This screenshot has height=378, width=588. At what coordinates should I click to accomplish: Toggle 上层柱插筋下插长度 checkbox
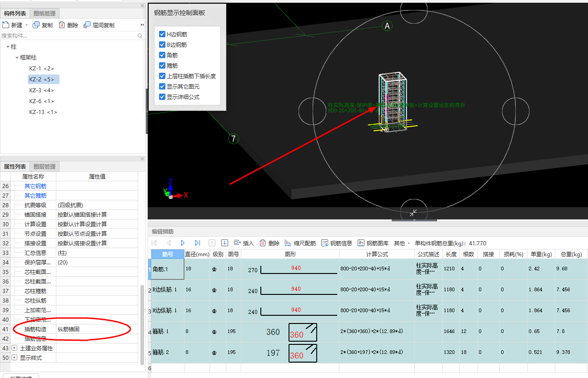162,76
